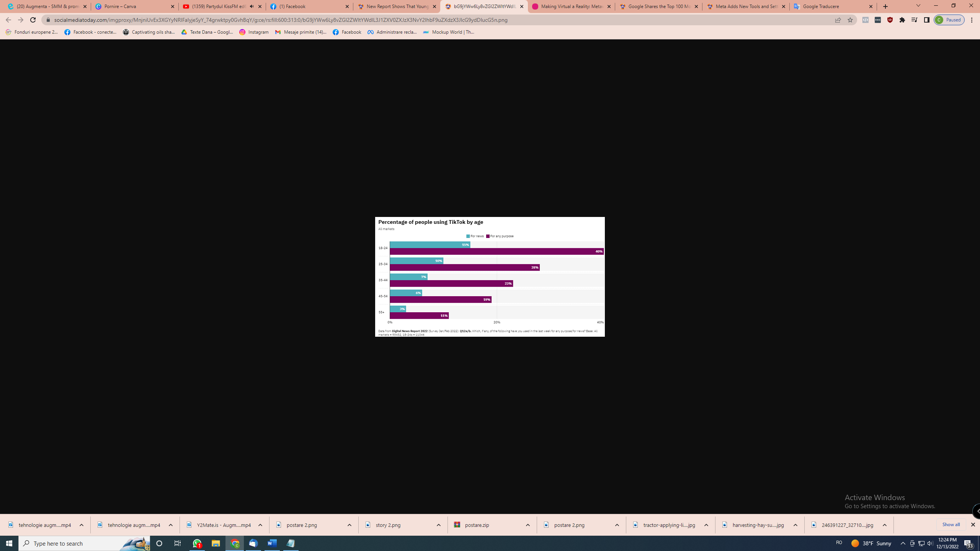Click the TikTok by age chart image
The image size is (980, 551).
click(x=490, y=277)
